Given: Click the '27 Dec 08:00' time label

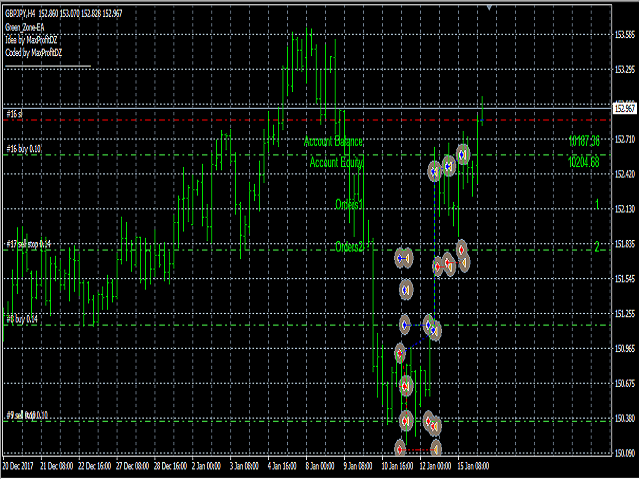Looking at the screenshot, I should point(133,466).
